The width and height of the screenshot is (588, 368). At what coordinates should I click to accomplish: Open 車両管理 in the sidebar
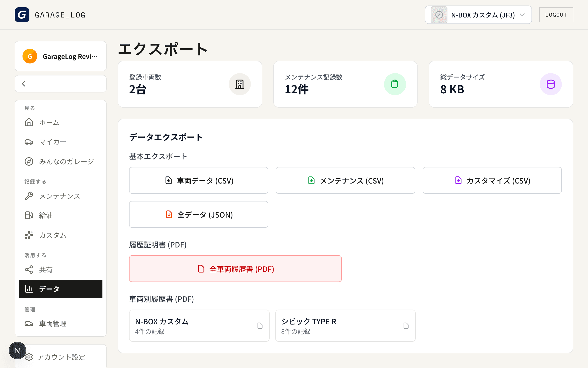pos(60,324)
